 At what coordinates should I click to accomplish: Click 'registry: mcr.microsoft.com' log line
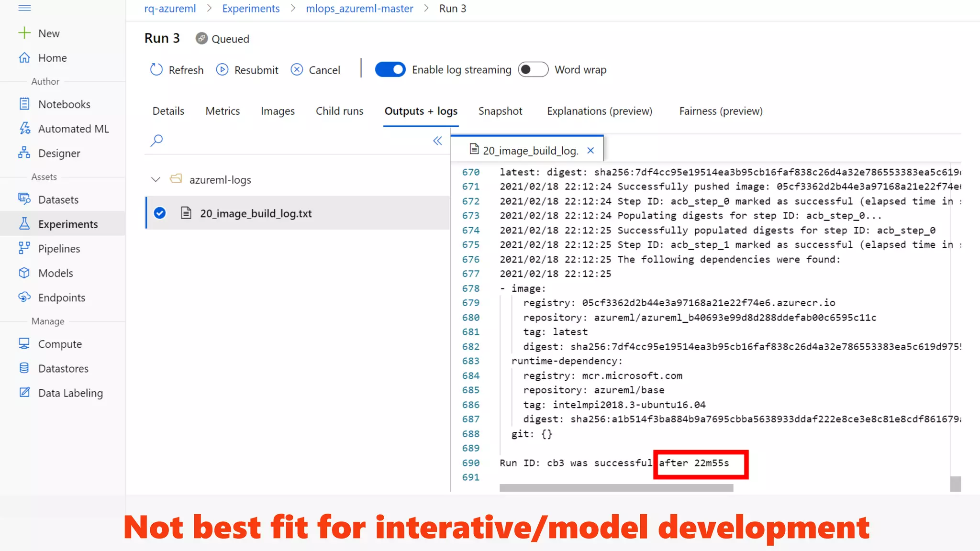(603, 376)
